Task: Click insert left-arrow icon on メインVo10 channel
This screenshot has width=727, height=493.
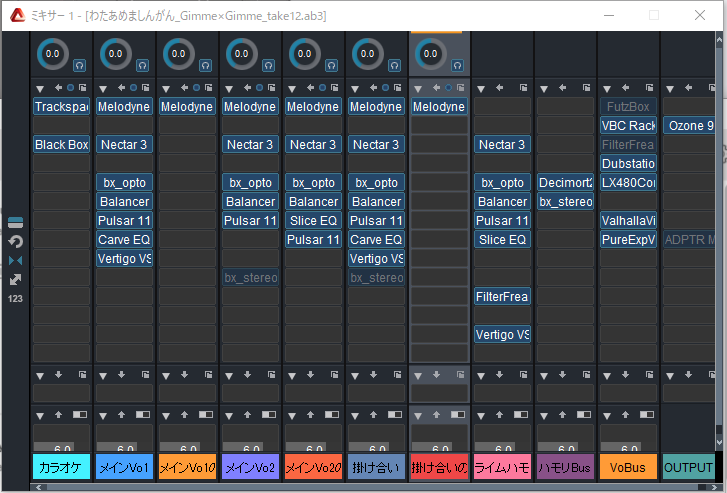Action: click(x=185, y=87)
